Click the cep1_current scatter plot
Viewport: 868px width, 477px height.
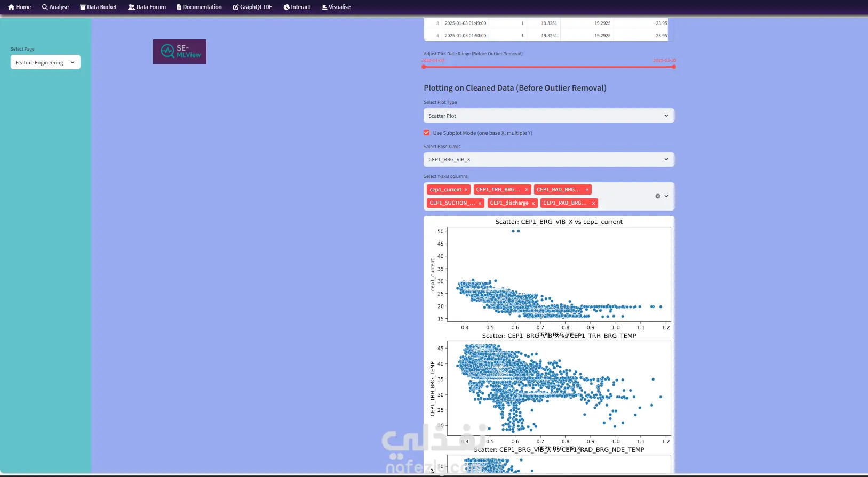click(x=559, y=274)
